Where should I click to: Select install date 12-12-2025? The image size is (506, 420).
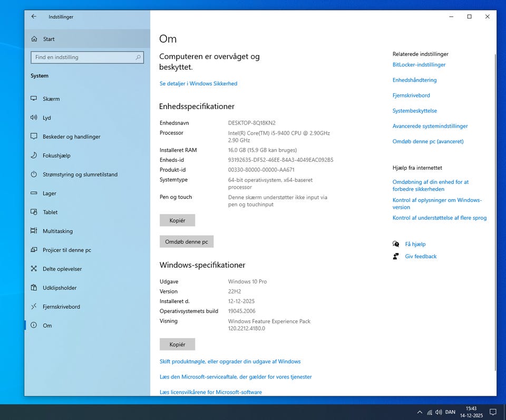tap(241, 301)
